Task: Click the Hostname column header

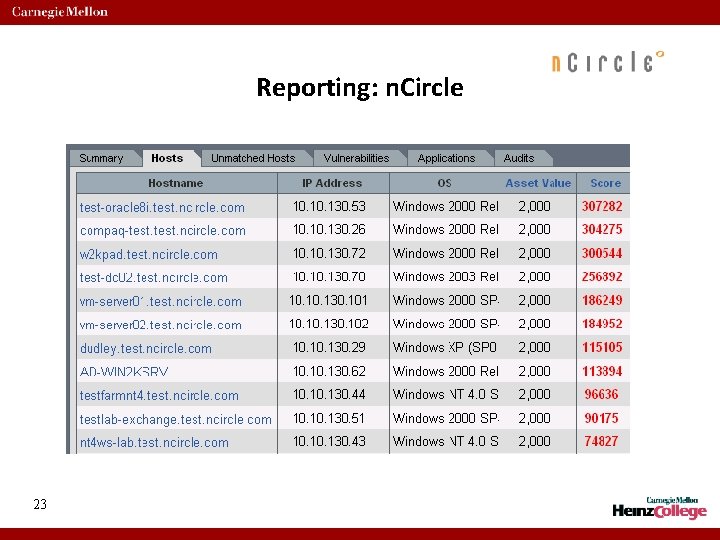Action: 176,183
